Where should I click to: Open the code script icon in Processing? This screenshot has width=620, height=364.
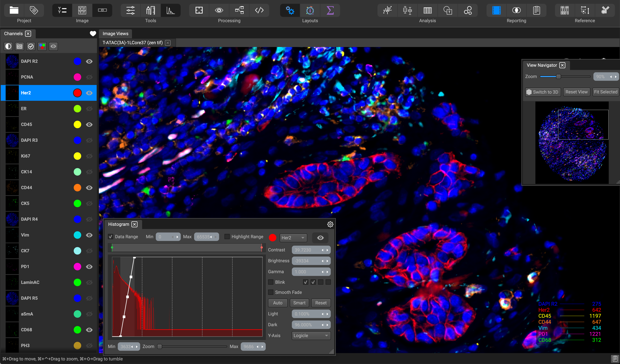click(x=259, y=10)
